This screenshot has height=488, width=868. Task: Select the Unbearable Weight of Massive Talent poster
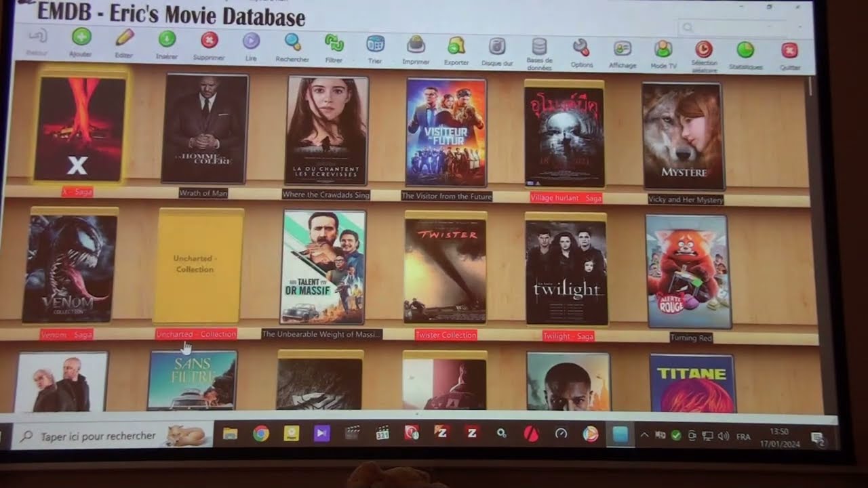tap(323, 267)
